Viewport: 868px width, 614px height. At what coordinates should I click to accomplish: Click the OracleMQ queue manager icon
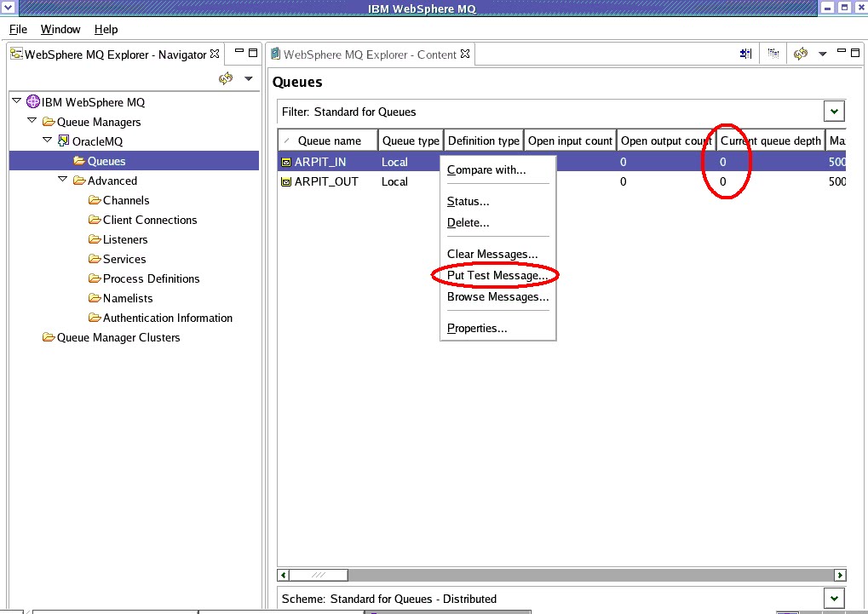point(63,141)
